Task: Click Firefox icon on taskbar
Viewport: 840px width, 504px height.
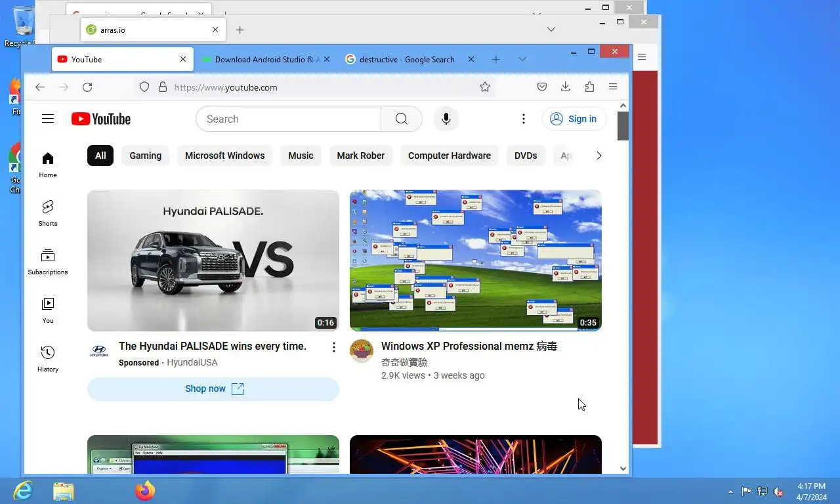Action: [145, 491]
